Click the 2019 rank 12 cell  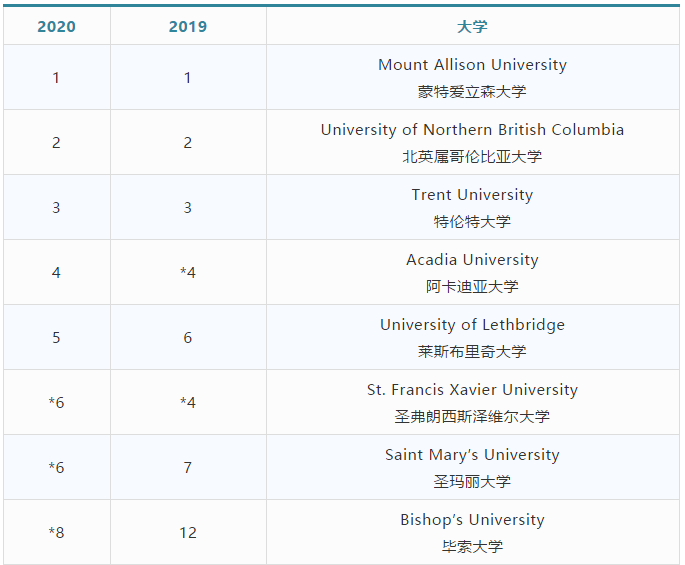coord(188,533)
